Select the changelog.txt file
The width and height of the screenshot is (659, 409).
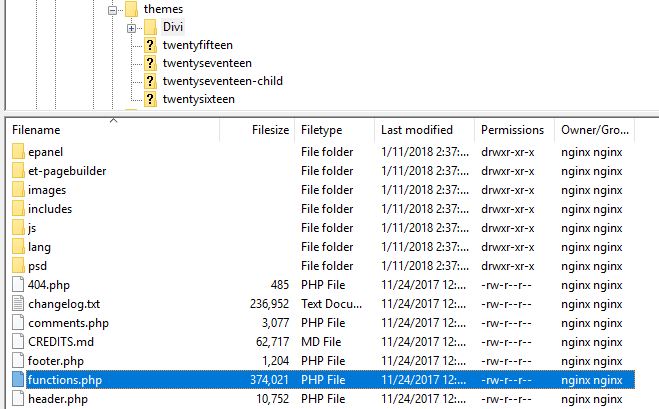click(64, 304)
